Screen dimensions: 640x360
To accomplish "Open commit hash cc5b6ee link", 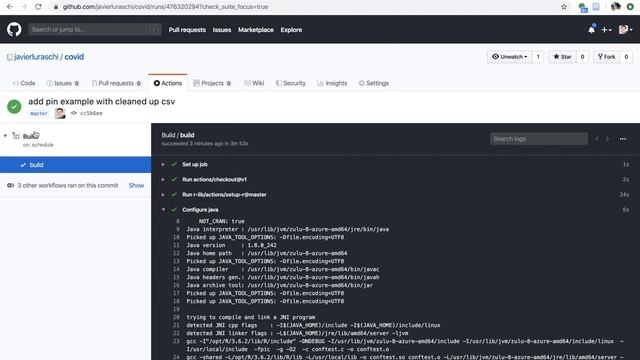I will 91,113.
